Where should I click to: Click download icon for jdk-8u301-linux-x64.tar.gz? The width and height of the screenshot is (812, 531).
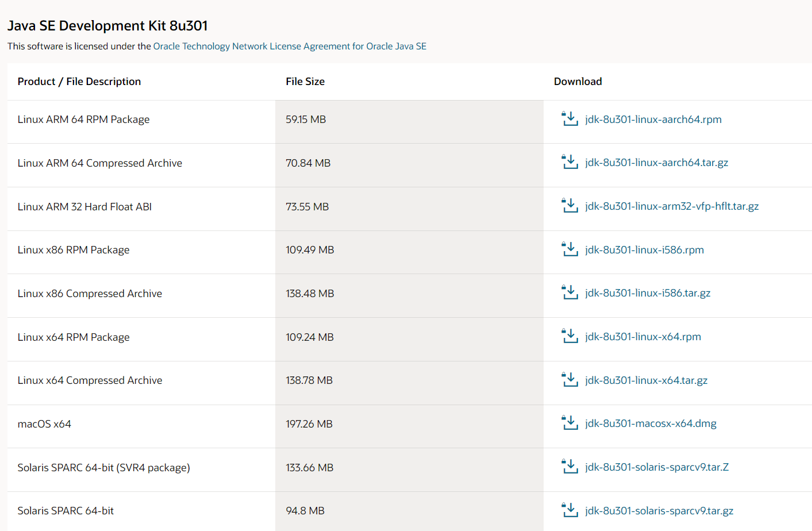coord(569,380)
